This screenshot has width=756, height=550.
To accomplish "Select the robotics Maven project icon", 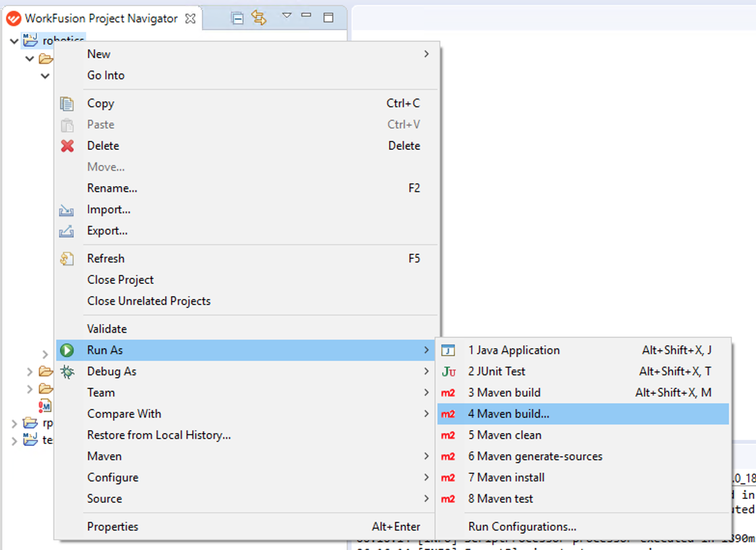I will point(30,40).
